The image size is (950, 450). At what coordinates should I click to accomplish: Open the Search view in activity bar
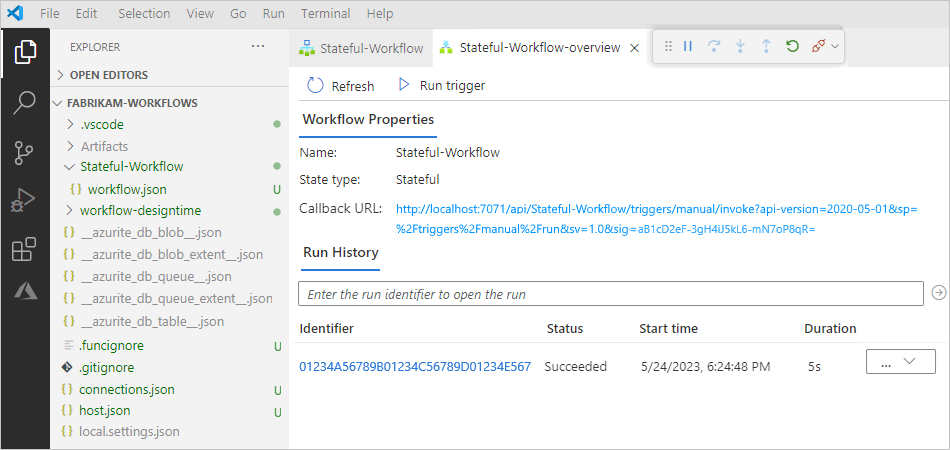coord(25,102)
